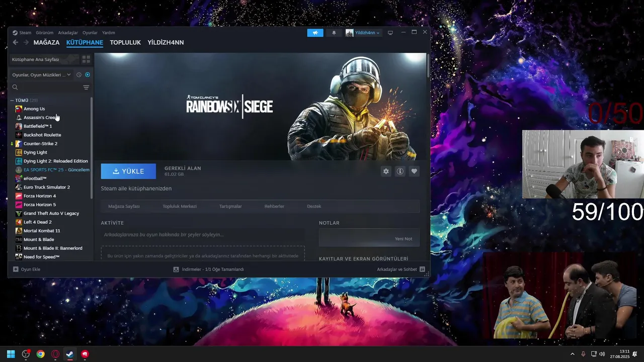This screenshot has height=362, width=644.
Task: Open the Arkadaşlar menu
Action: coord(68,33)
